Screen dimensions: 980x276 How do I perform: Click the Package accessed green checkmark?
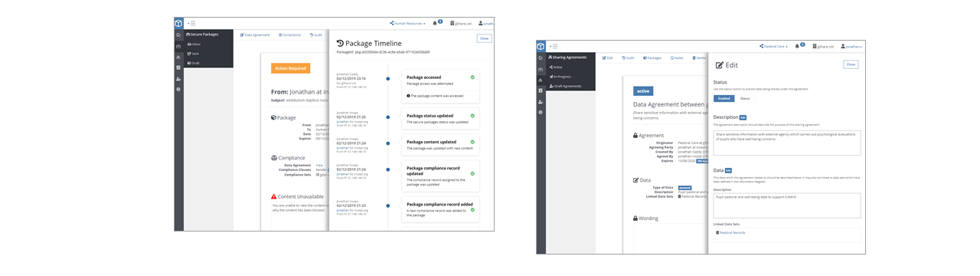(472, 77)
